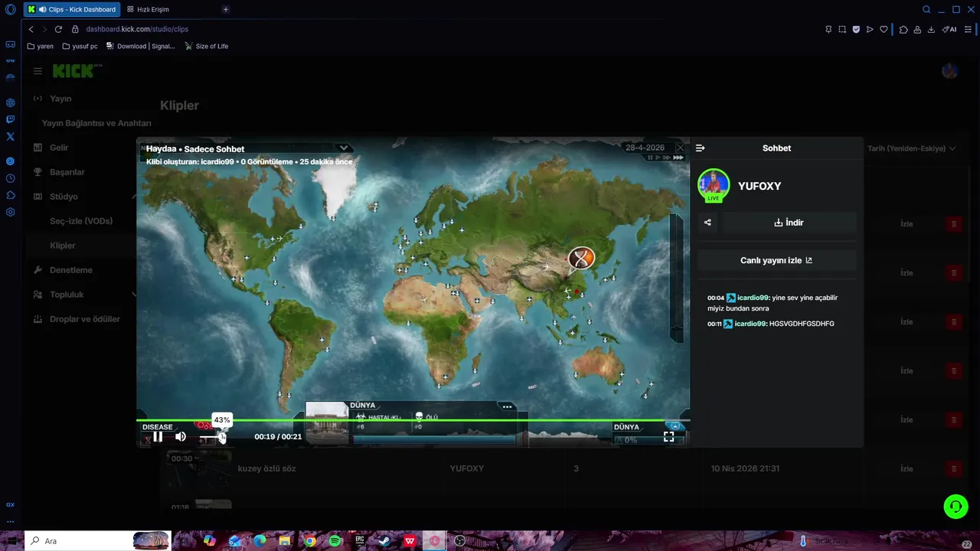The width and height of the screenshot is (980, 551).
Task: Open the extensions puzzle icon
Action: click(x=903, y=29)
